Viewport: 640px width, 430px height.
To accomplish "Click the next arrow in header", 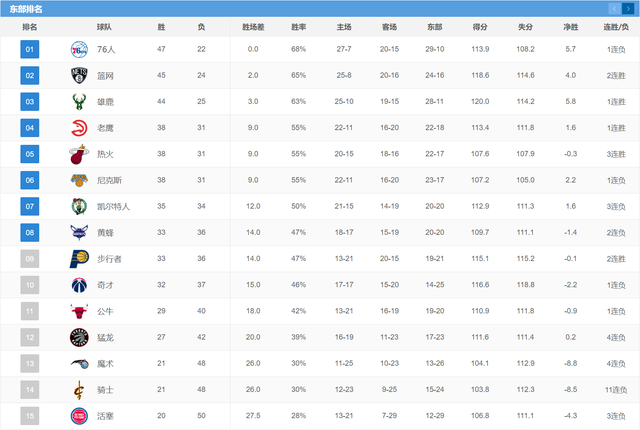I will click(628, 9).
